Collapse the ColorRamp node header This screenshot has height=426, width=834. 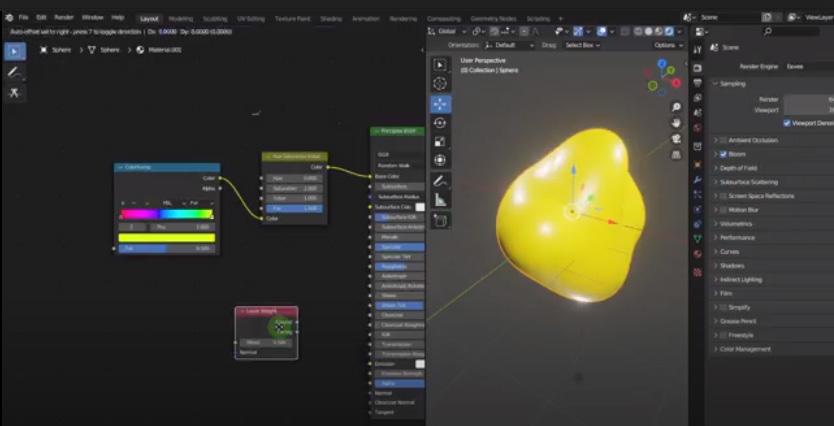tap(120, 168)
